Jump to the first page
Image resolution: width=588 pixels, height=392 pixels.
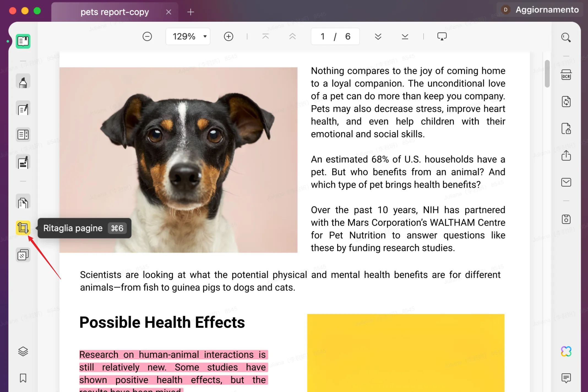point(266,36)
